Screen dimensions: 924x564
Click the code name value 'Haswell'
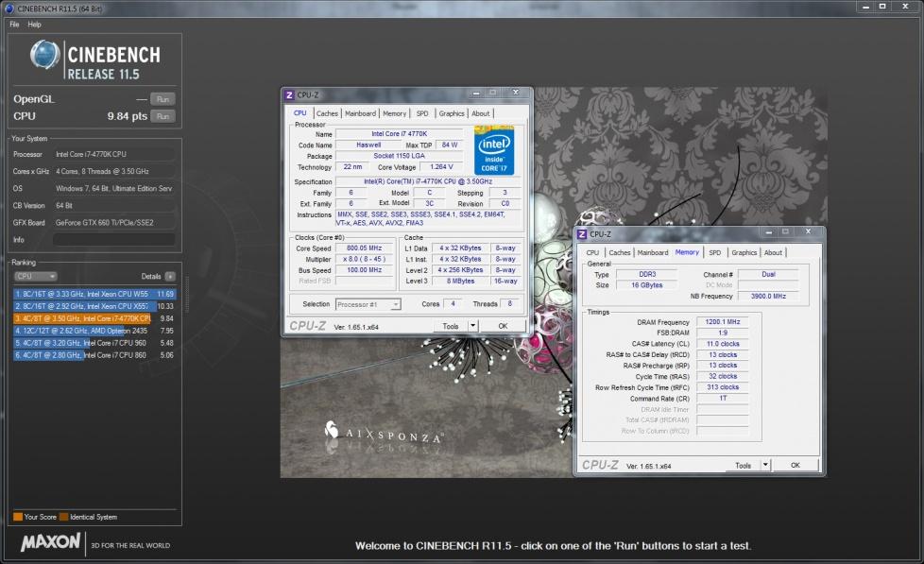pyautogui.click(x=368, y=145)
